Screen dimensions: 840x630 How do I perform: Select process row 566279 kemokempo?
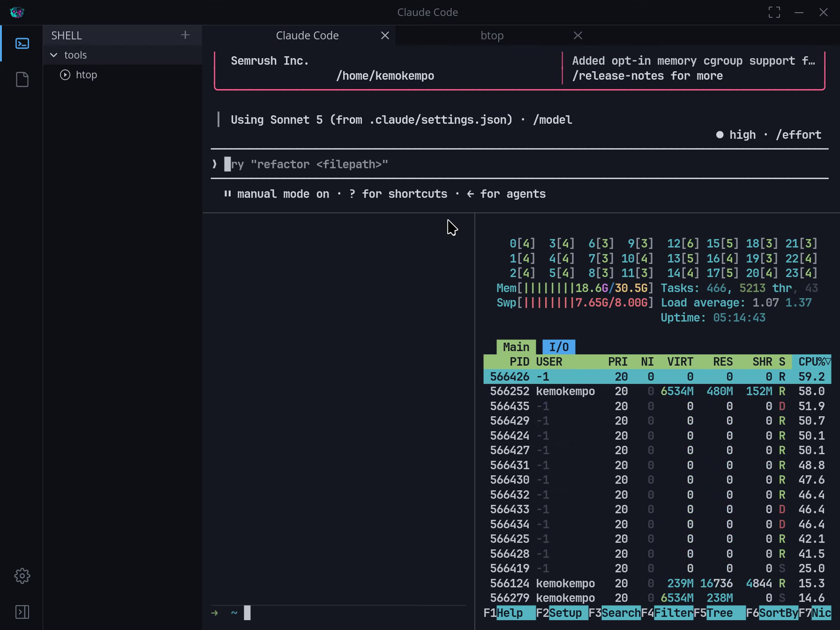pos(657,598)
